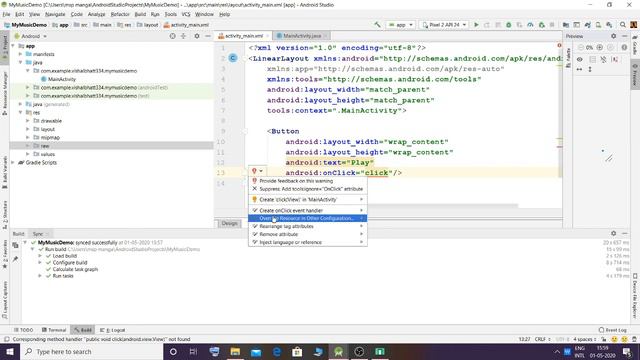Attach debugger to Android process icon
Image resolution: width=640 pixels, height=360 pixels.
542,25
